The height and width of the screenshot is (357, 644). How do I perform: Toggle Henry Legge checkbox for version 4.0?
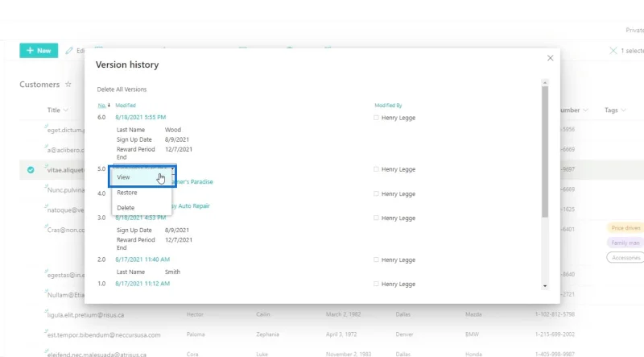[376, 193]
